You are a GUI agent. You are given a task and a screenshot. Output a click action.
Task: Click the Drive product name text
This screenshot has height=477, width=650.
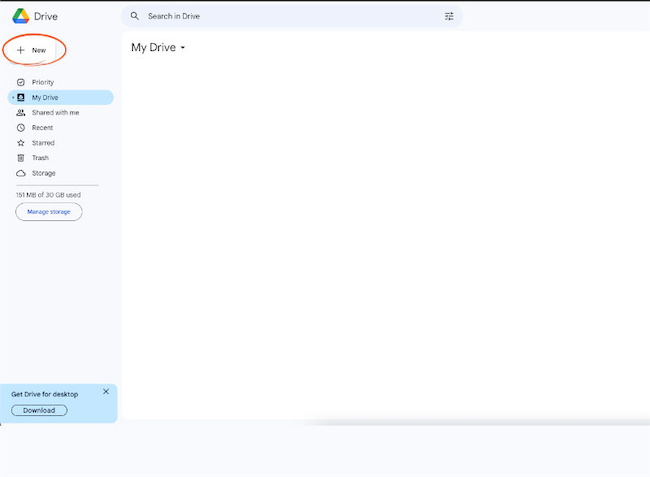point(46,17)
